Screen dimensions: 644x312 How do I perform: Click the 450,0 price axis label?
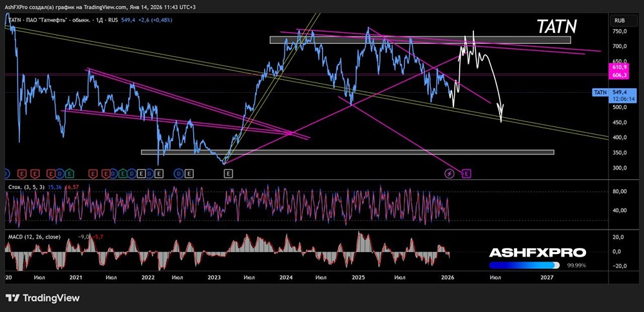click(x=618, y=122)
